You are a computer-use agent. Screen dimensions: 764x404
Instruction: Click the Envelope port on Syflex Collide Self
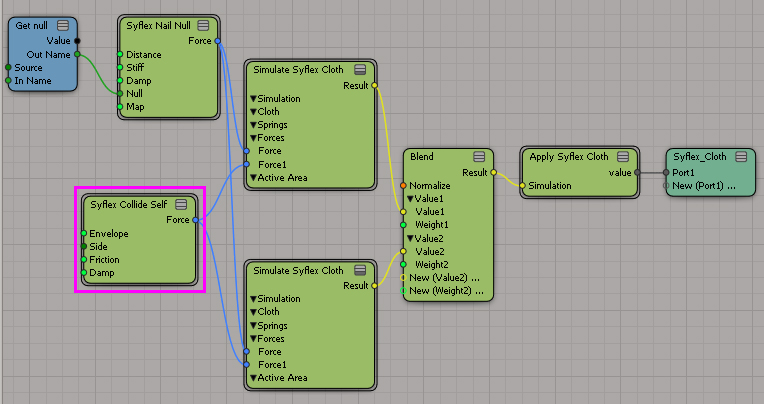click(84, 233)
